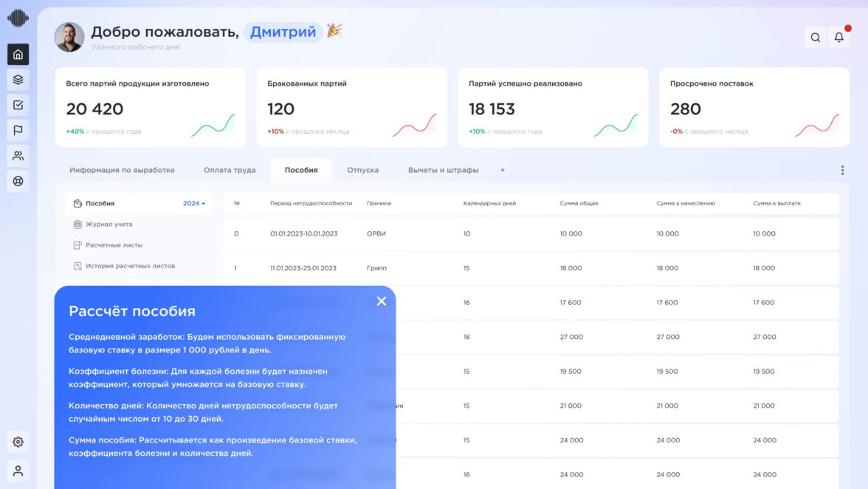Open the three-dot options menu
This screenshot has height=489, width=868.
[842, 170]
